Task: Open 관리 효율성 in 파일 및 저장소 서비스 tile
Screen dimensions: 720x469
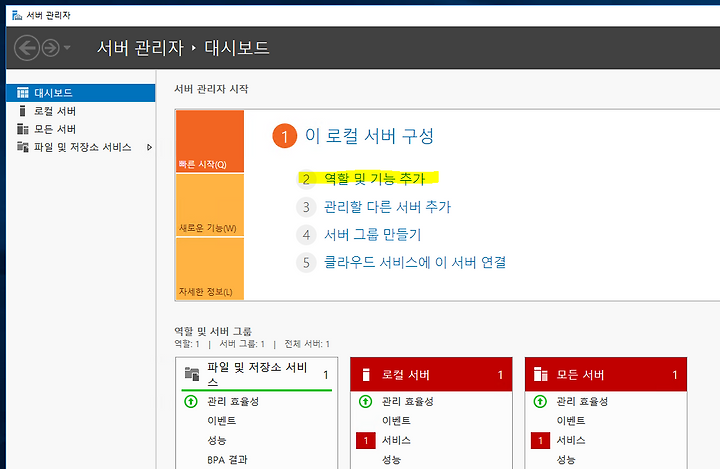Action: coord(233,401)
